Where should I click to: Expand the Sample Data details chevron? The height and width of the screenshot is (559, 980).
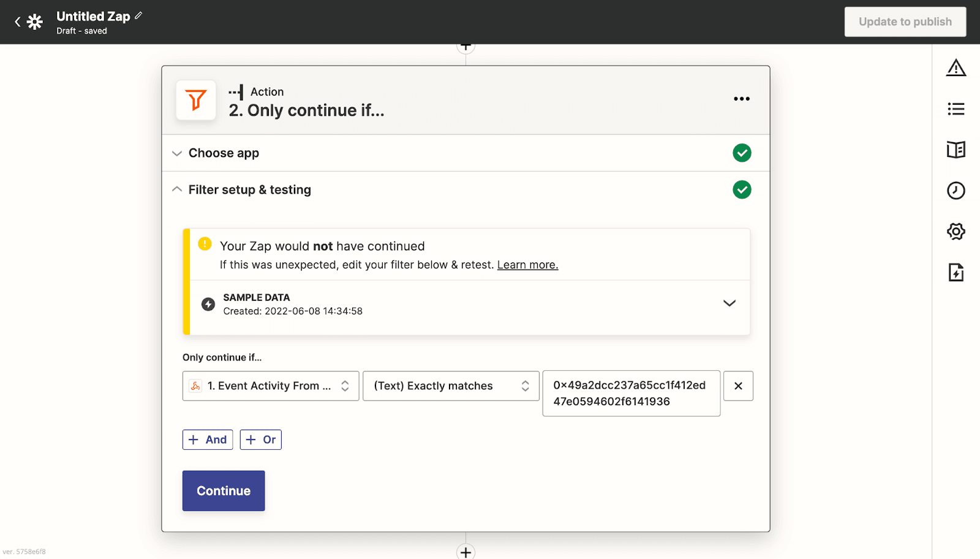tap(729, 303)
